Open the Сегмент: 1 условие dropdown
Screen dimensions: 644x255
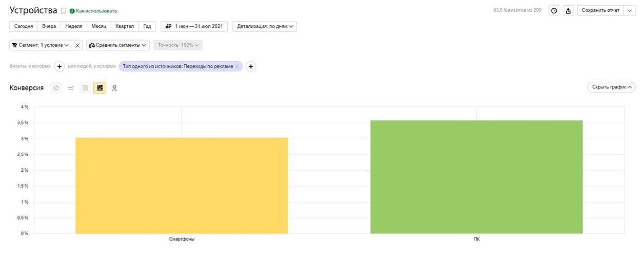pos(41,45)
